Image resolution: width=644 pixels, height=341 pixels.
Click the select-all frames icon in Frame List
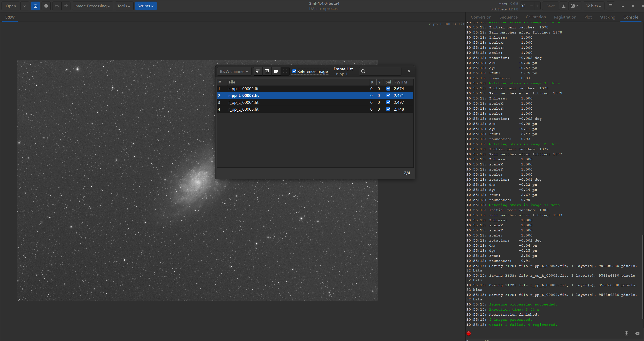[x=267, y=72]
